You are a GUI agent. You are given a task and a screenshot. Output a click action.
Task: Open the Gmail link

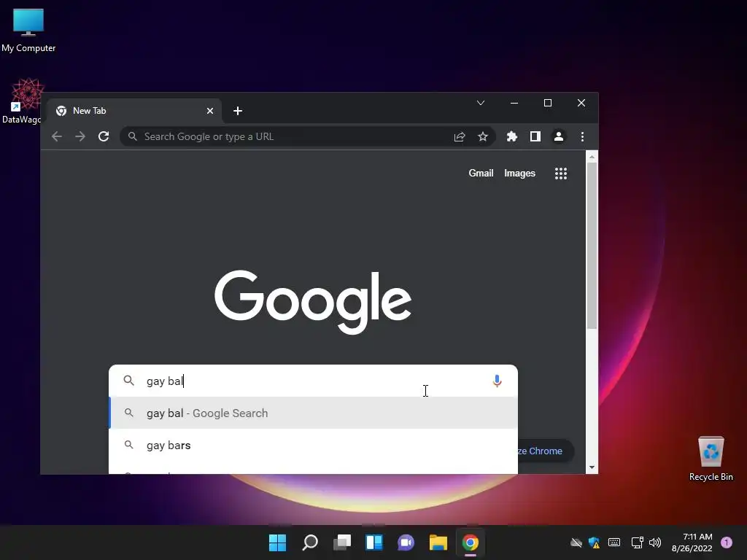coord(481,174)
